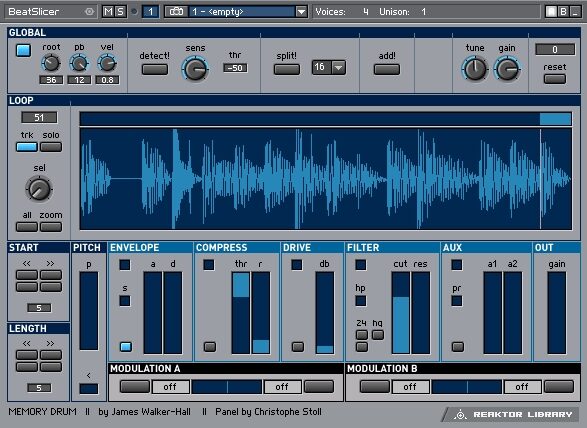The width and height of the screenshot is (587, 428).
Task: Click START upper fast forward (>>) button
Action: 51,275
